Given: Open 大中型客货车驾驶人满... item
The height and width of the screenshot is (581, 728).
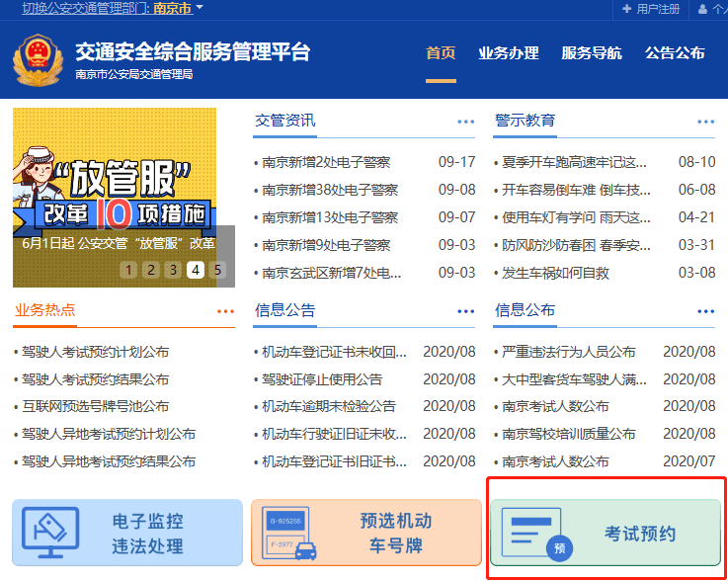Looking at the screenshot, I should click(574, 379).
